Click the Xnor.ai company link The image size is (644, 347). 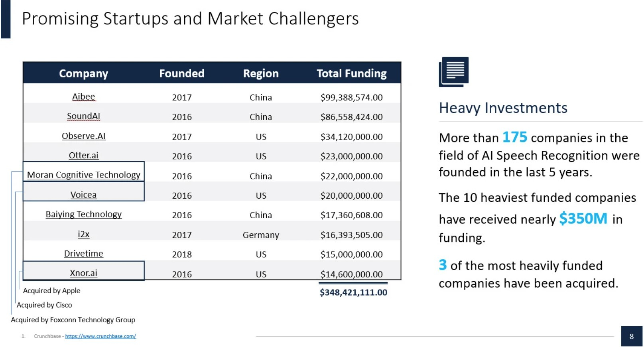coord(84,273)
